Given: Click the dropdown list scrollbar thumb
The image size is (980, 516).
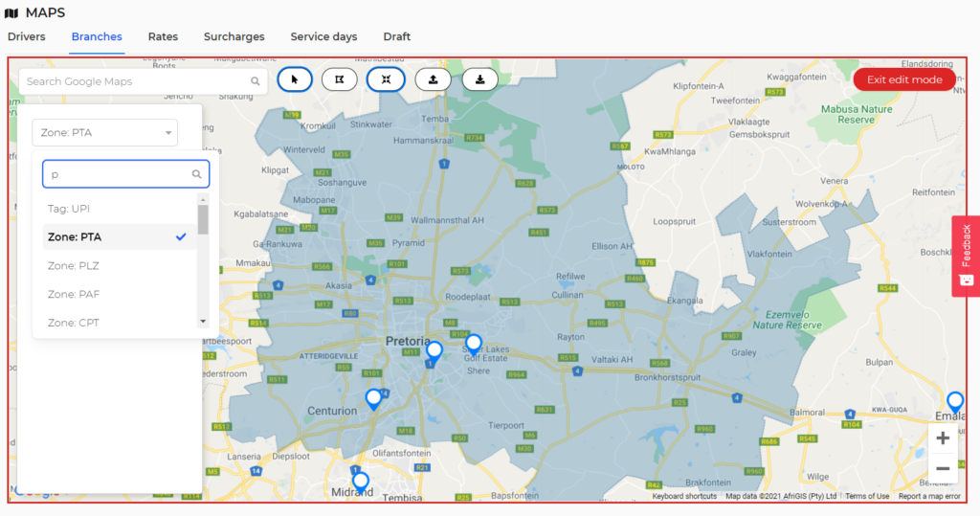Looking at the screenshot, I should click(203, 219).
